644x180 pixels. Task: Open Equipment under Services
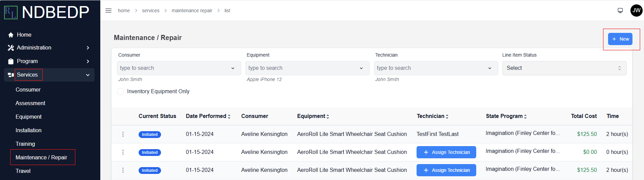[28, 117]
